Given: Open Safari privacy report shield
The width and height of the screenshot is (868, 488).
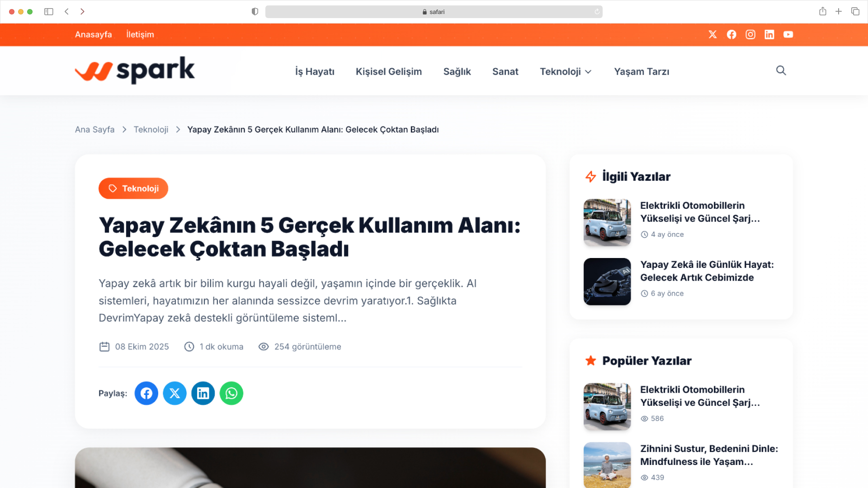Looking at the screenshot, I should pos(255,12).
